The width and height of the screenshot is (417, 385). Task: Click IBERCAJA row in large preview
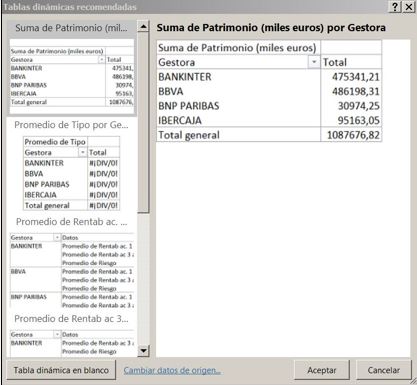[x=269, y=120]
